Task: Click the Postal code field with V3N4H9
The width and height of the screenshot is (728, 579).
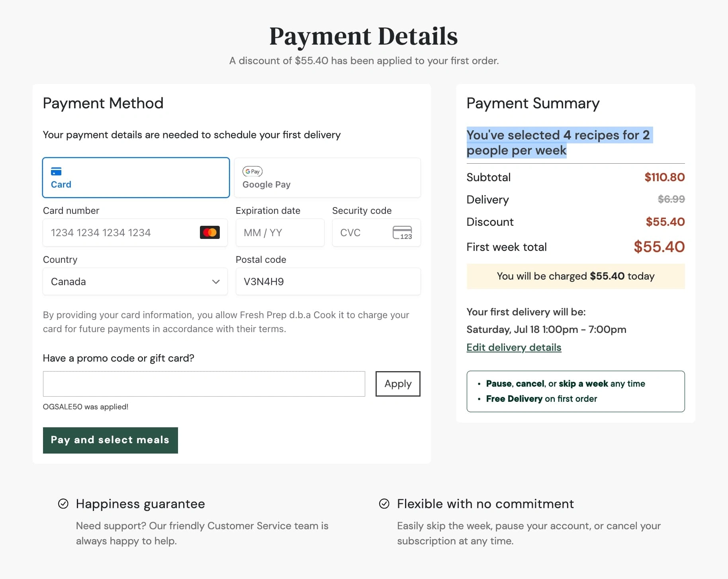Action: pos(328,282)
